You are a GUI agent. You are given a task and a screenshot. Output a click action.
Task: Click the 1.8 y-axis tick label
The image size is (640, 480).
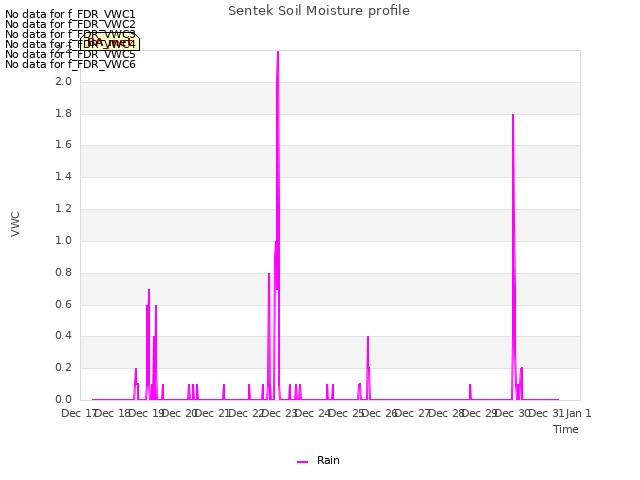pos(63,113)
